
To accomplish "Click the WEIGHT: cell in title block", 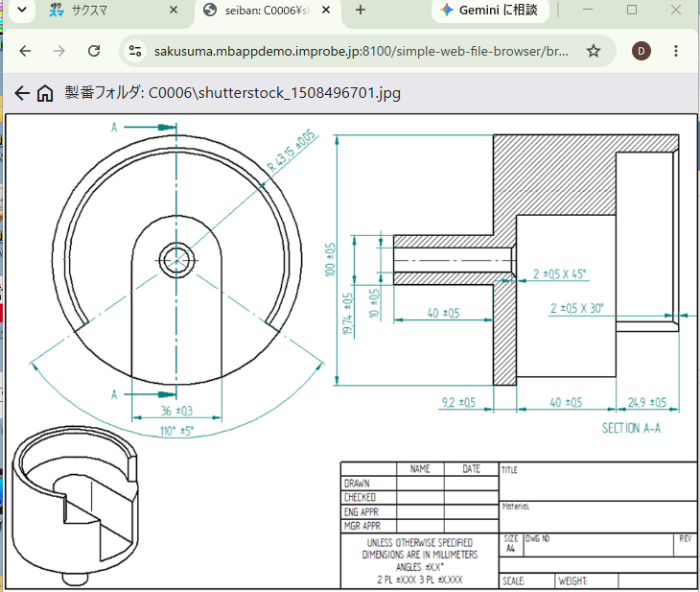I will click(x=586, y=580).
